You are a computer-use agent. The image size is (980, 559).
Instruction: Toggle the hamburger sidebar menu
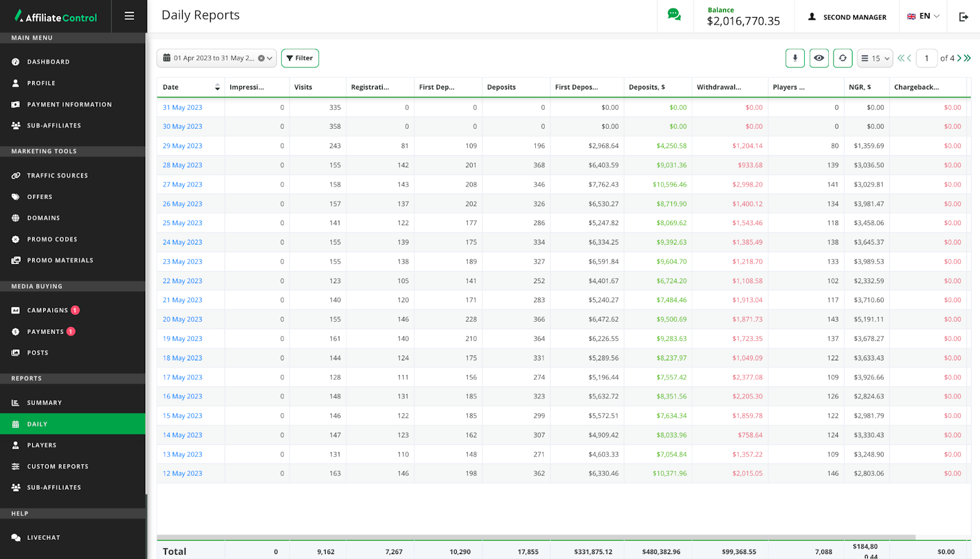[129, 16]
